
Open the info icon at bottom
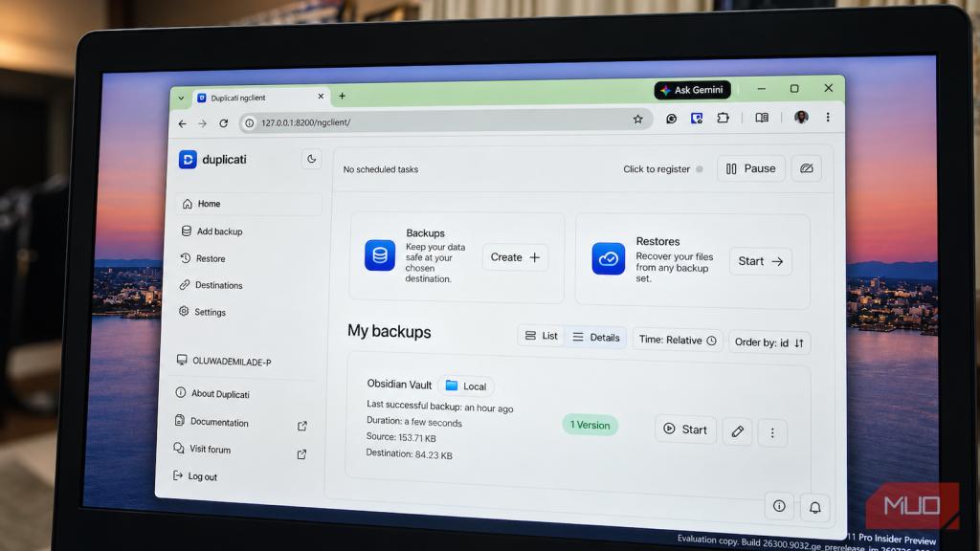pos(779,505)
